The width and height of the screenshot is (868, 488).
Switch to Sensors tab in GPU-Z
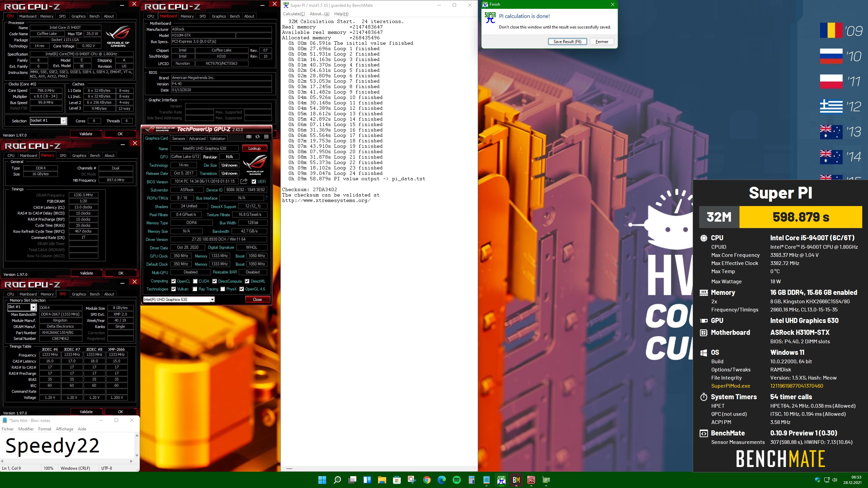pos(178,138)
